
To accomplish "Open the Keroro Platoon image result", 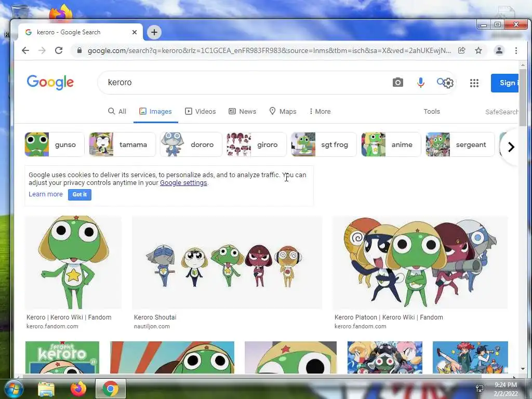I will (420, 262).
